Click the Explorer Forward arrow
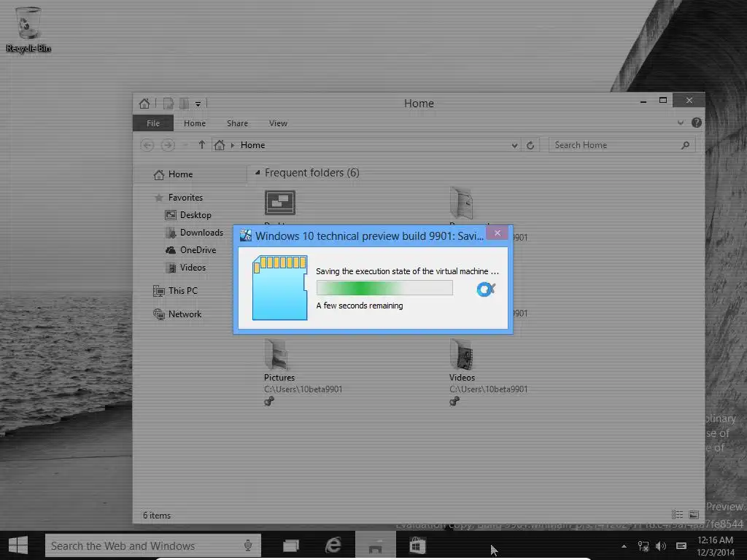The height and width of the screenshot is (560, 747). pos(168,145)
